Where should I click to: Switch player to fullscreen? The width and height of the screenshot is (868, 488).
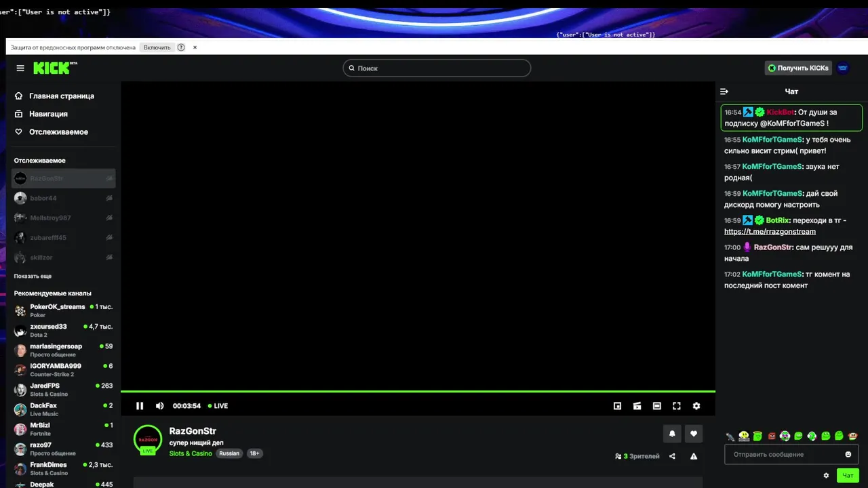676,406
